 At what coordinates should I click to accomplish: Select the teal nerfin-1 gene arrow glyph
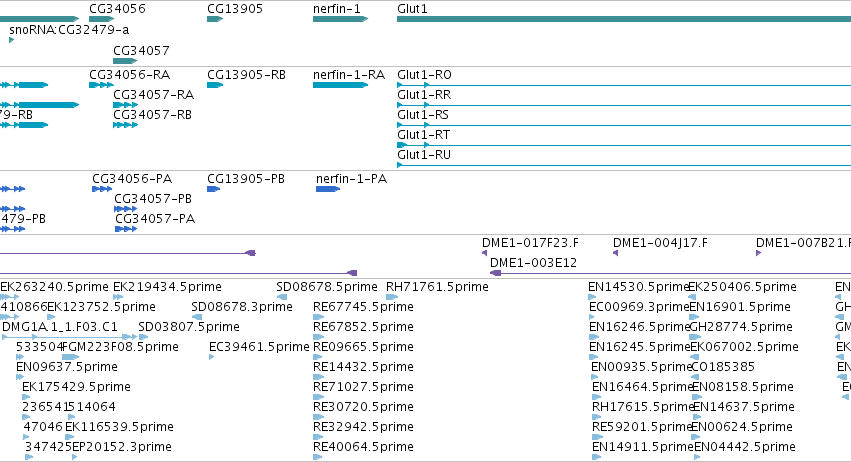click(x=340, y=19)
